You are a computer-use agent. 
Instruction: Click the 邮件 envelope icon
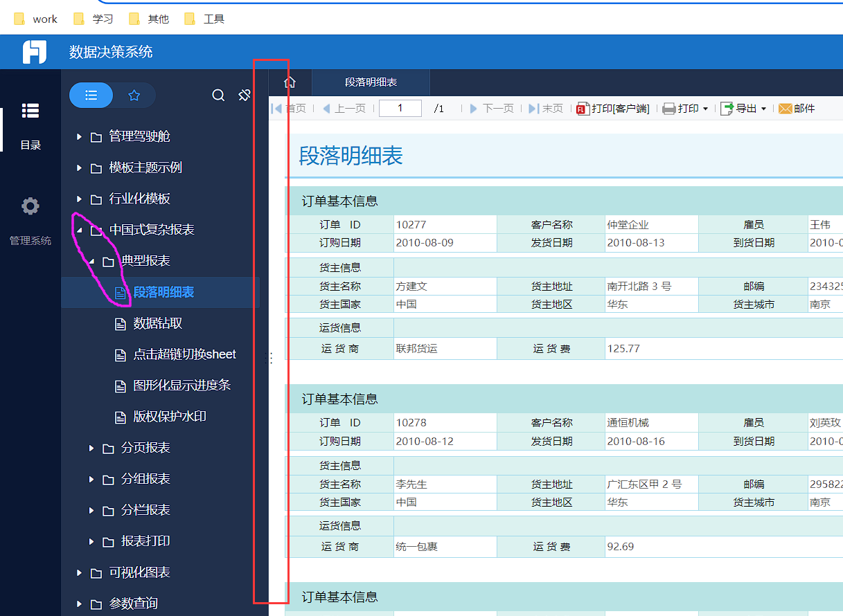(785, 109)
